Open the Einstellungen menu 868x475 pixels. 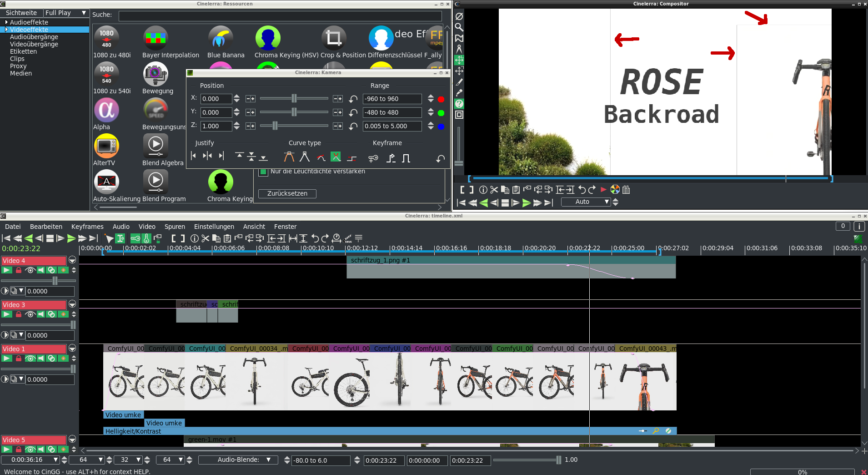click(214, 227)
